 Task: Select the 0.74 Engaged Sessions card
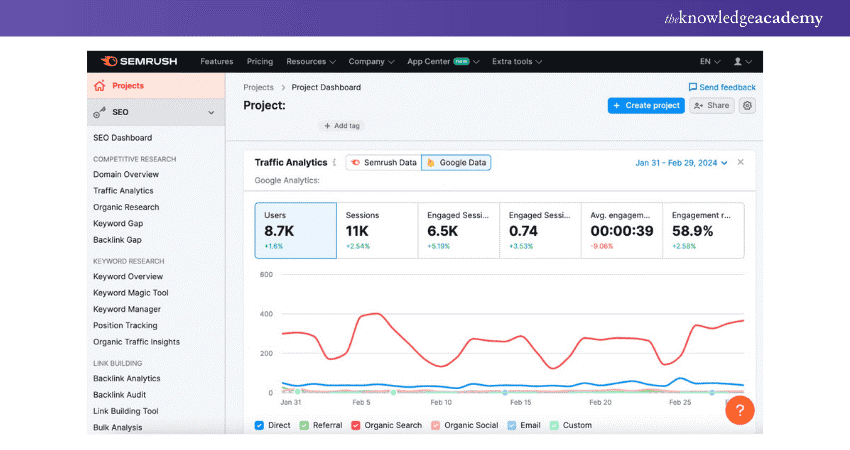pos(540,230)
